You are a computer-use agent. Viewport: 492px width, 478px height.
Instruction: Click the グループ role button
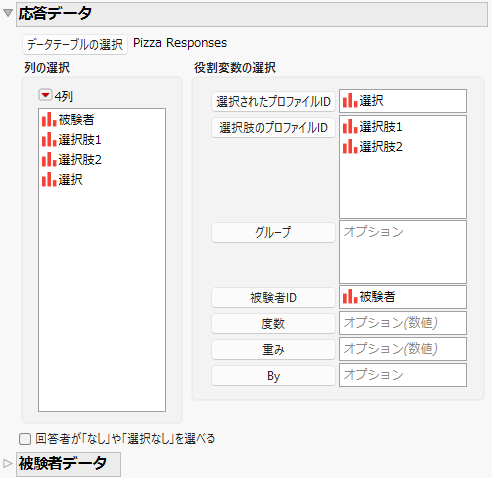click(273, 232)
